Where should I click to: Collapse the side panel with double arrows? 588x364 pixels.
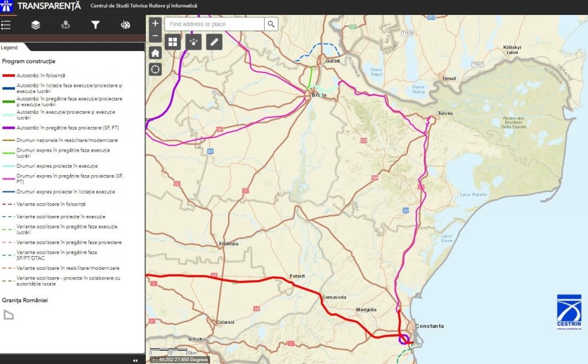[x=136, y=360]
